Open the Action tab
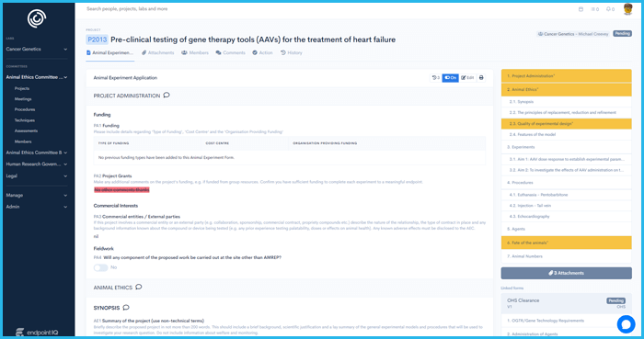This screenshot has height=339, width=644. (262, 53)
